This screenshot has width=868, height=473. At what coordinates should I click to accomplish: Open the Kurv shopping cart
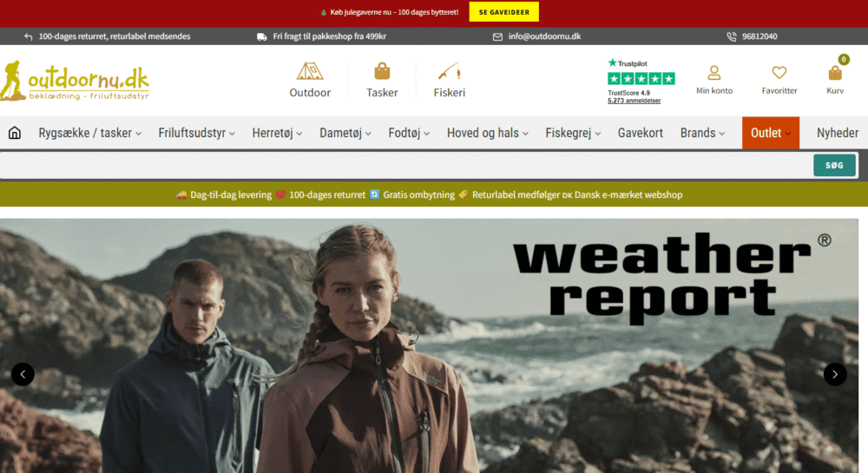tap(835, 80)
